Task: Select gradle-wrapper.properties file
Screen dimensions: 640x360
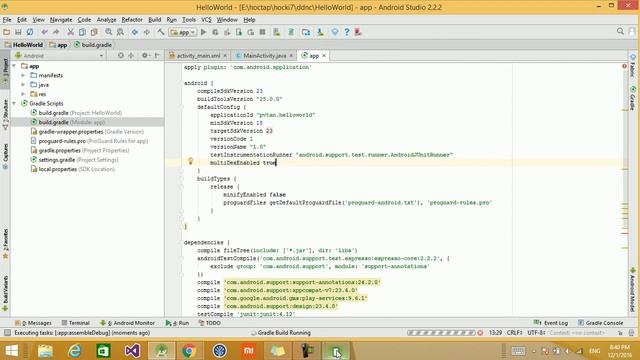Action: pos(87,131)
